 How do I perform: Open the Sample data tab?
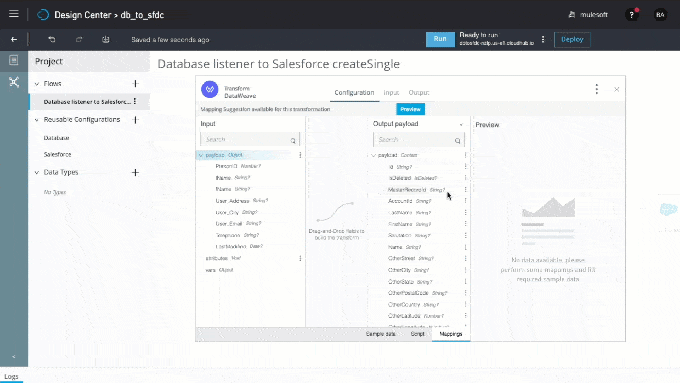(380, 334)
